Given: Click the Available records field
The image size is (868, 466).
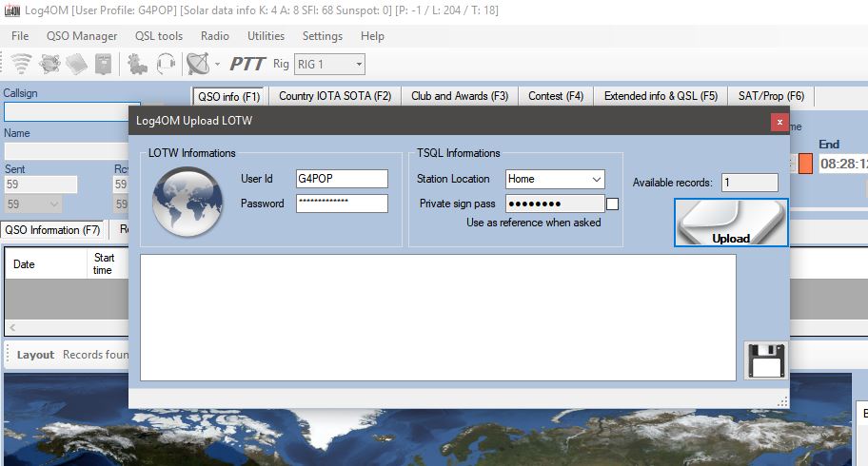Looking at the screenshot, I should [750, 183].
